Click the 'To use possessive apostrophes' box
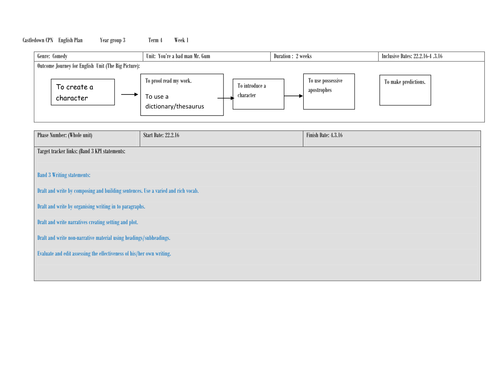500x386 pixels. pos(329,91)
